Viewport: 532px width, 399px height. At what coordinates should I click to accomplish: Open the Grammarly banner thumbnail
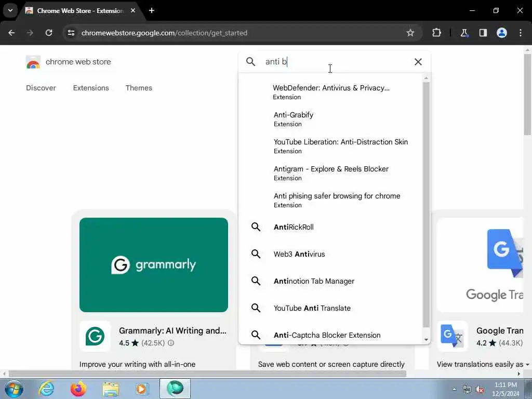pyautogui.click(x=154, y=264)
